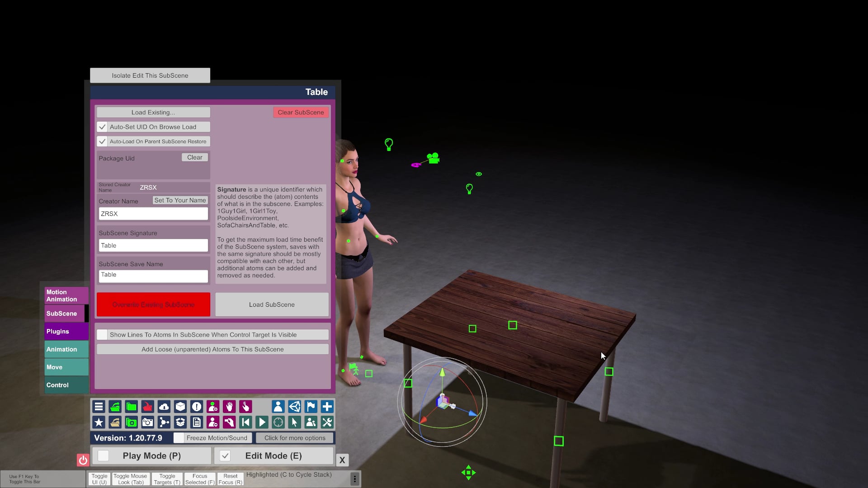The width and height of the screenshot is (868, 488).
Task: Click Clear SubScene button
Action: 301,112
